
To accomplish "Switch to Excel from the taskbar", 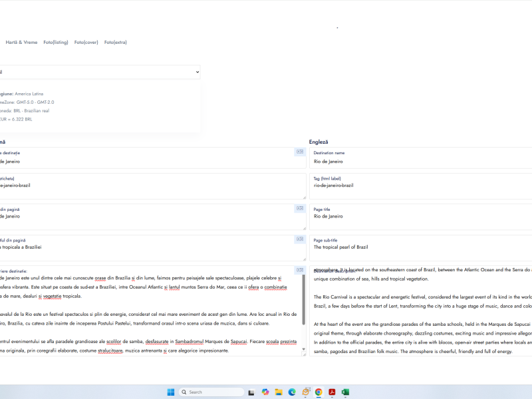I will pyautogui.click(x=346, y=392).
